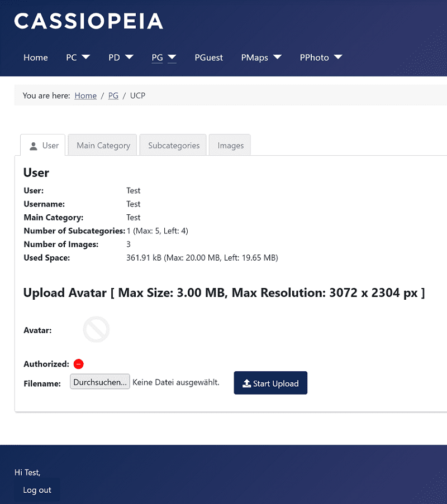Viewport: 447px width, 504px height.
Task: Go to Home in navigation menu
Action: 36,57
